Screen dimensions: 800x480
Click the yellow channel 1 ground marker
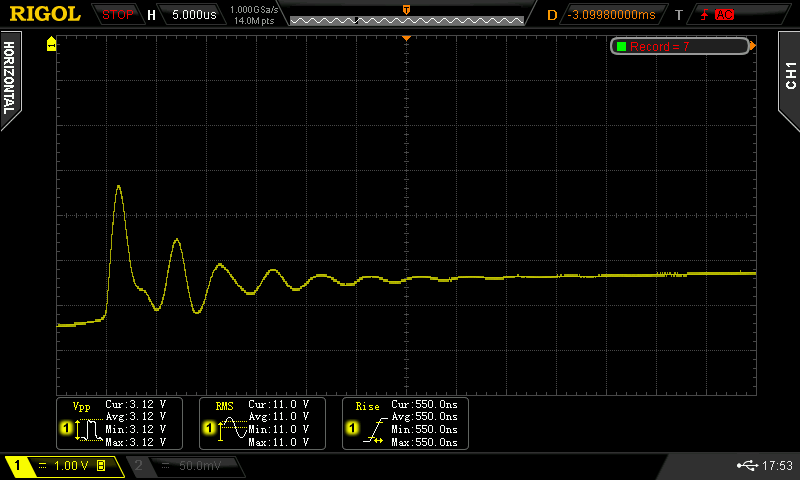[x=51, y=43]
